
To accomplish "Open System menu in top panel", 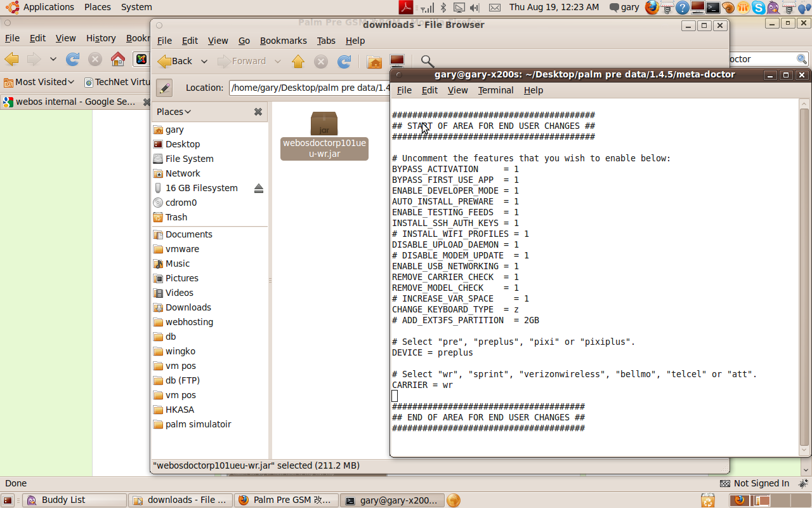I will pos(136,7).
